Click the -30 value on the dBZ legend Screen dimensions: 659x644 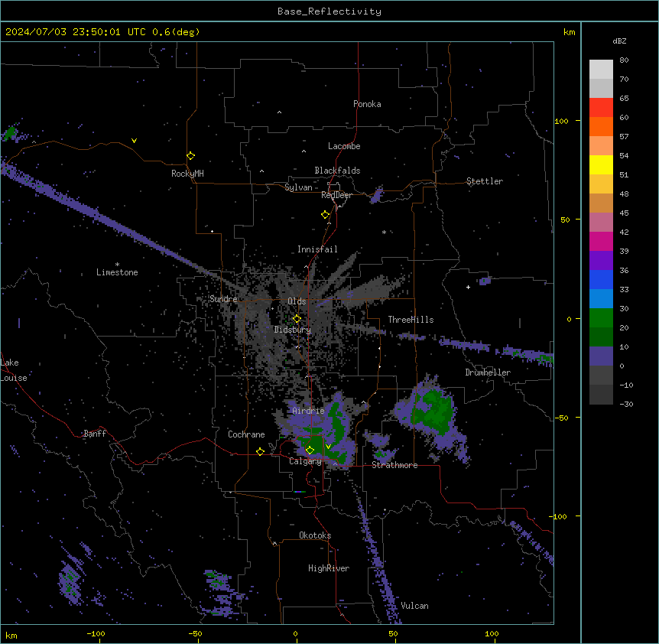[626, 404]
